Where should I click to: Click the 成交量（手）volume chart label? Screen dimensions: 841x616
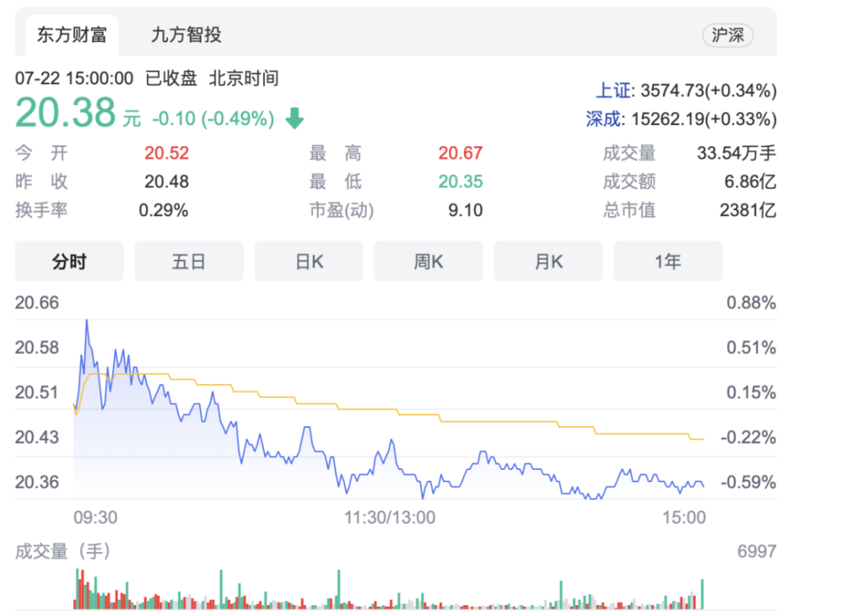(x=63, y=552)
